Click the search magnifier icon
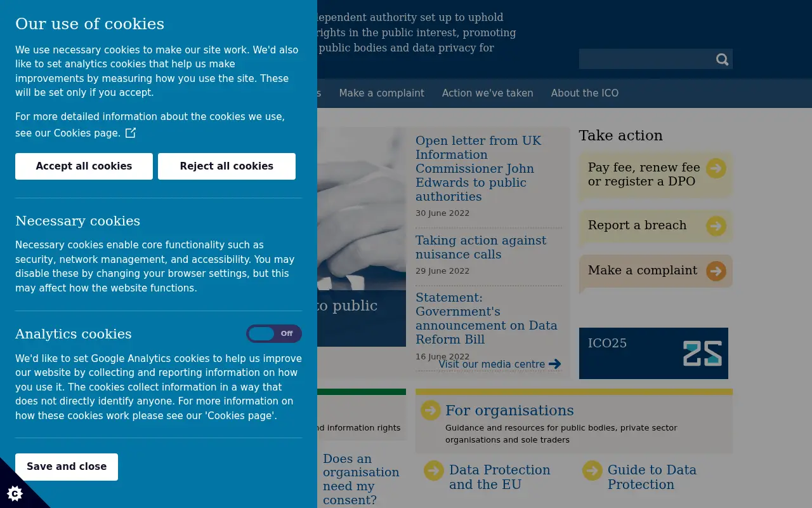Screen dimensions: 812x508 (722, 59)
